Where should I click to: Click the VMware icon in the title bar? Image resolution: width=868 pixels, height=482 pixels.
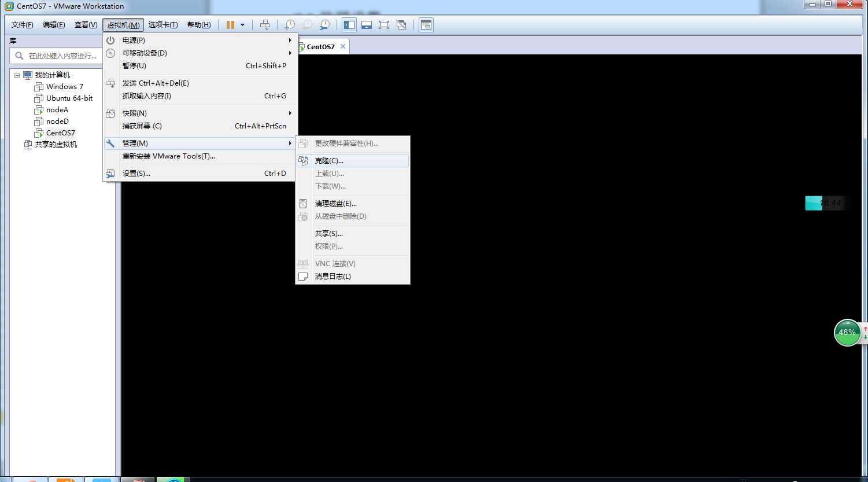click(9, 6)
